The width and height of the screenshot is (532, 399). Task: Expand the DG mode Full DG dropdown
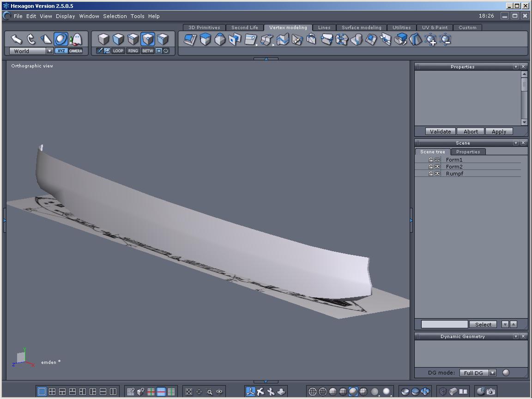click(492, 373)
